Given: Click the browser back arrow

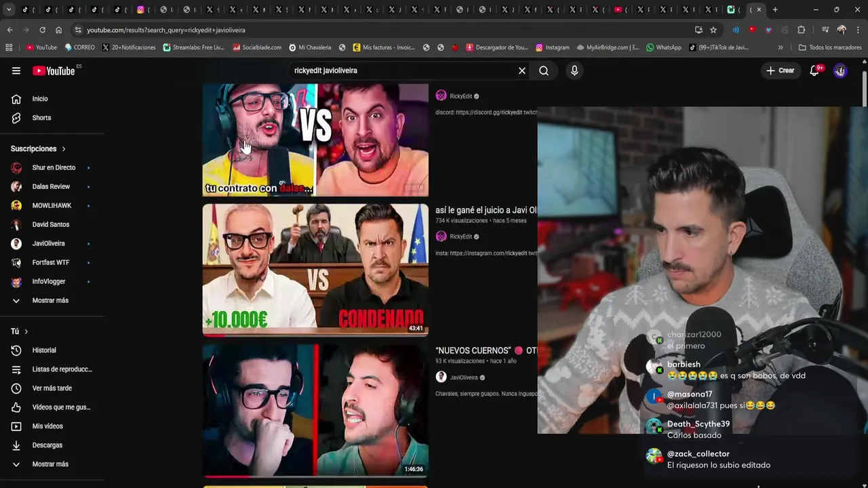Looking at the screenshot, I should (x=9, y=30).
